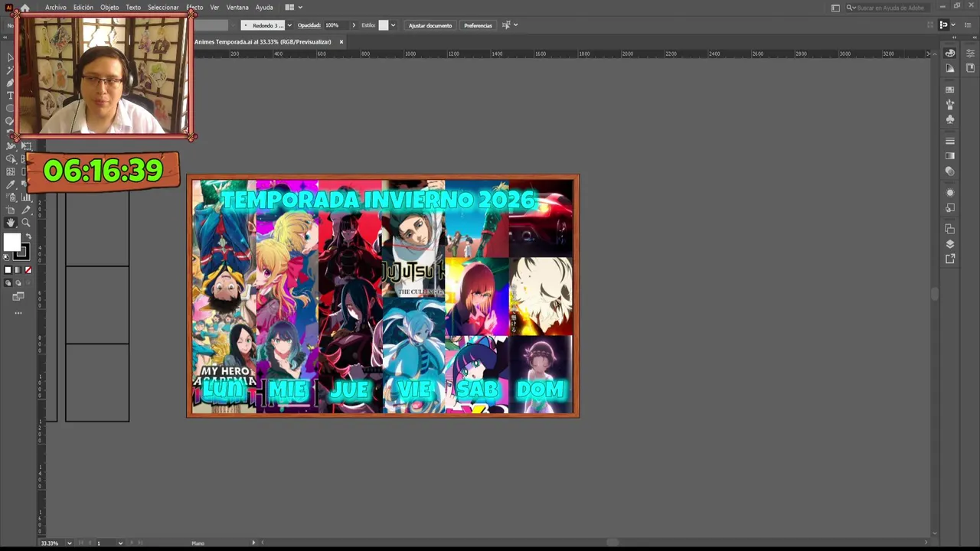This screenshot has width=980, height=551.
Task: Open the Artboards panel icon
Action: (x=949, y=229)
